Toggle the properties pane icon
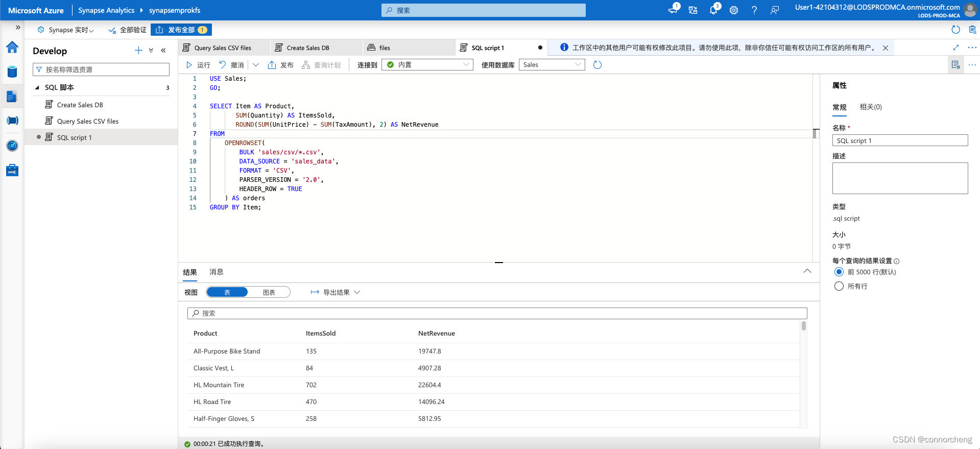 [955, 65]
